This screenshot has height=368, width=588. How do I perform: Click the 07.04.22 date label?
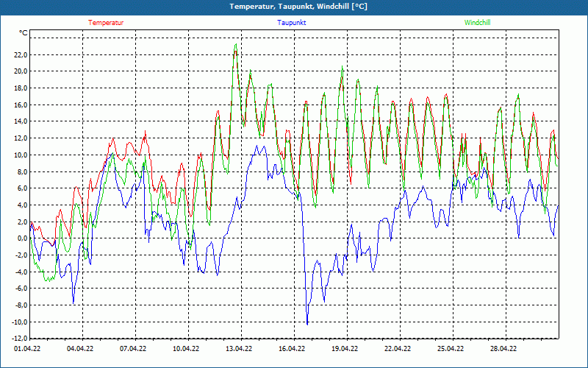(133, 349)
